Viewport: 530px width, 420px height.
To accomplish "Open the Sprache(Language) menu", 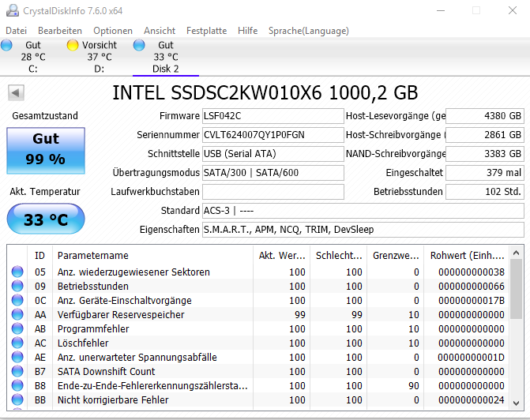I will (309, 31).
